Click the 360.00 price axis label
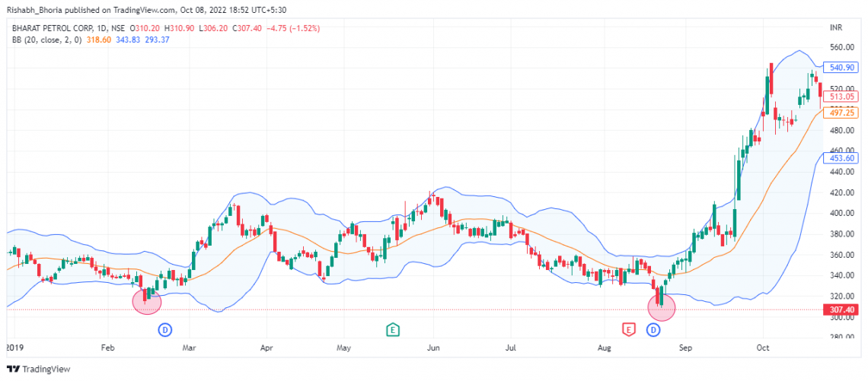This screenshot has height=381, width=868. 843,255
